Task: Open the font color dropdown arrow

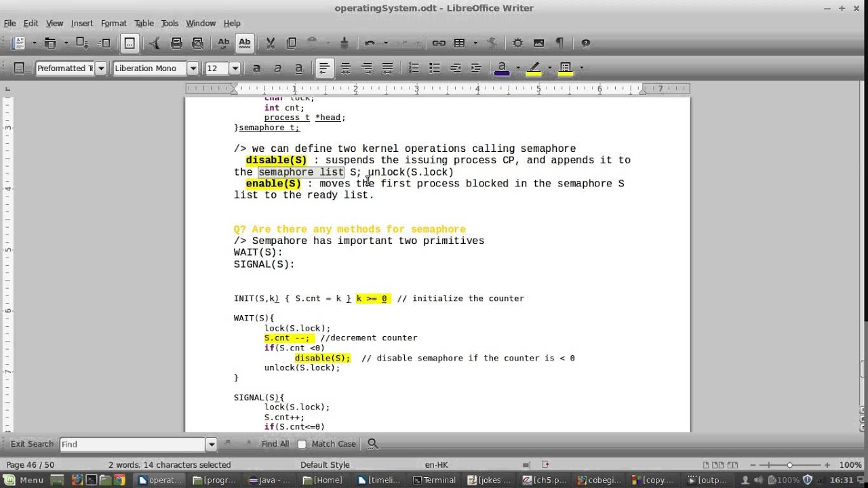Action: [517, 68]
